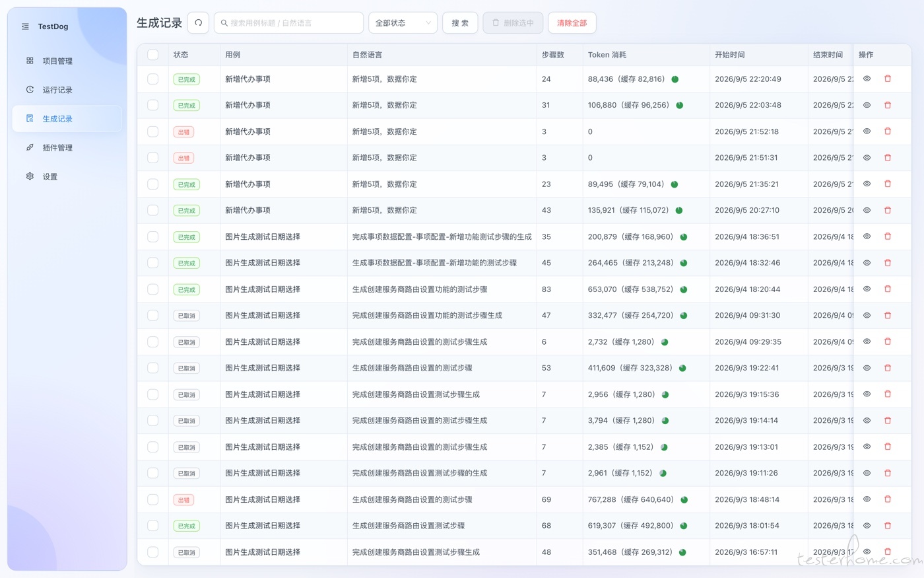The image size is (924, 578).
Task: Click the 删除选中 button
Action: coord(513,23)
